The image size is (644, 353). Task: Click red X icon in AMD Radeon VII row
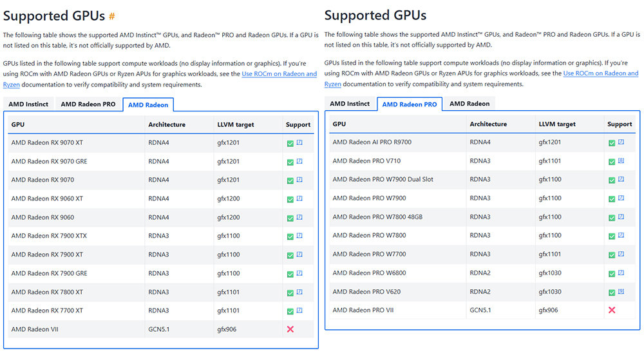[x=290, y=329]
